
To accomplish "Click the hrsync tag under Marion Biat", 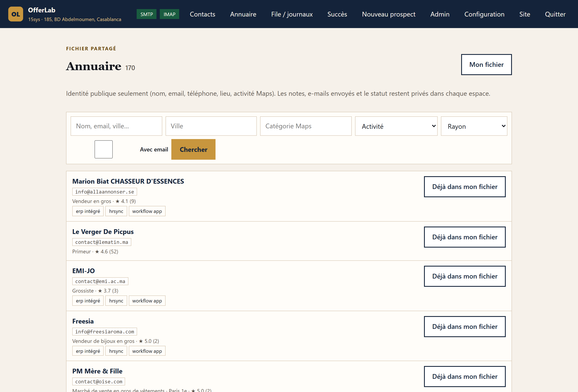I will pos(116,211).
